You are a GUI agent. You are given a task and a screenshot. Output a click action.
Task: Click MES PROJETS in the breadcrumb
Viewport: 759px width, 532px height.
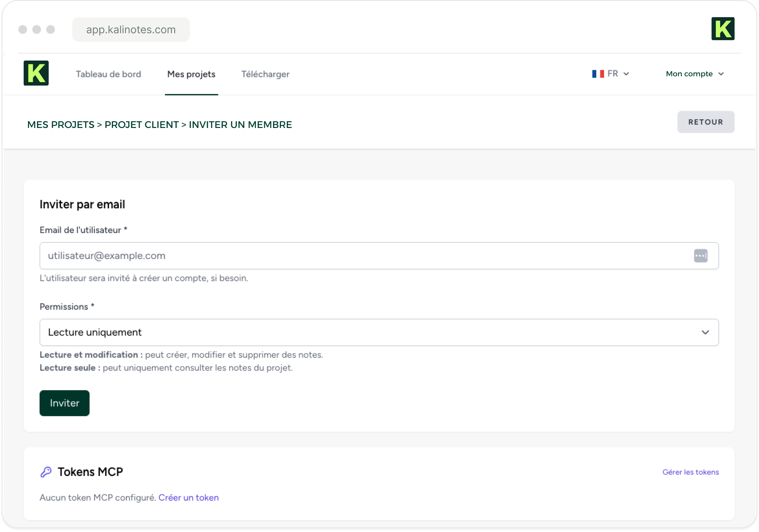[x=61, y=125]
